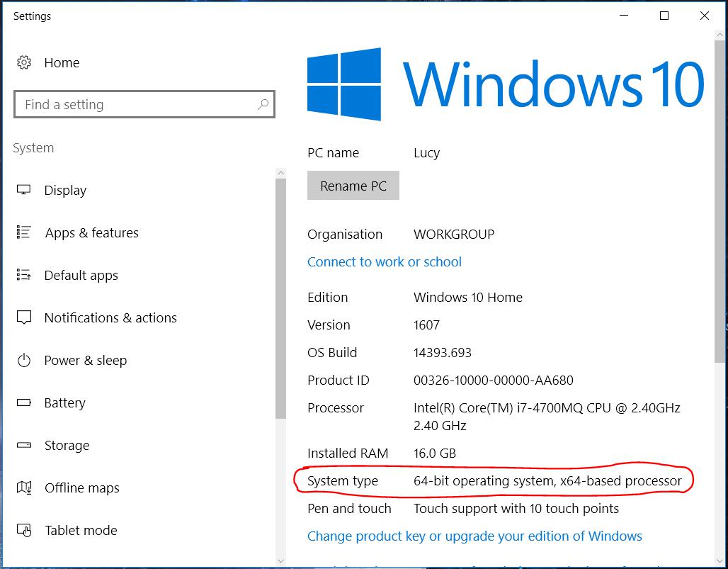Click the System heading in sidebar

coord(33,148)
